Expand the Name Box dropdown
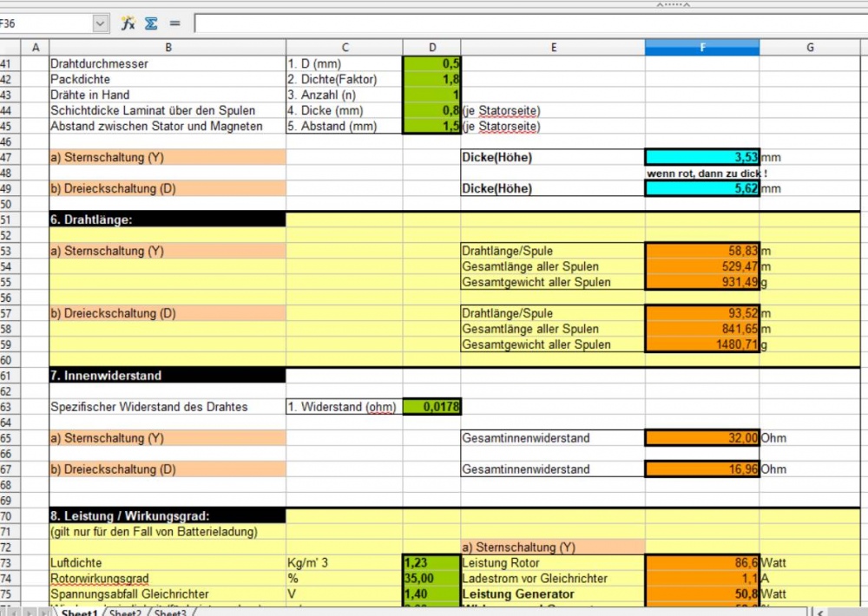Screen dimensions: 868x616 (x=101, y=23)
